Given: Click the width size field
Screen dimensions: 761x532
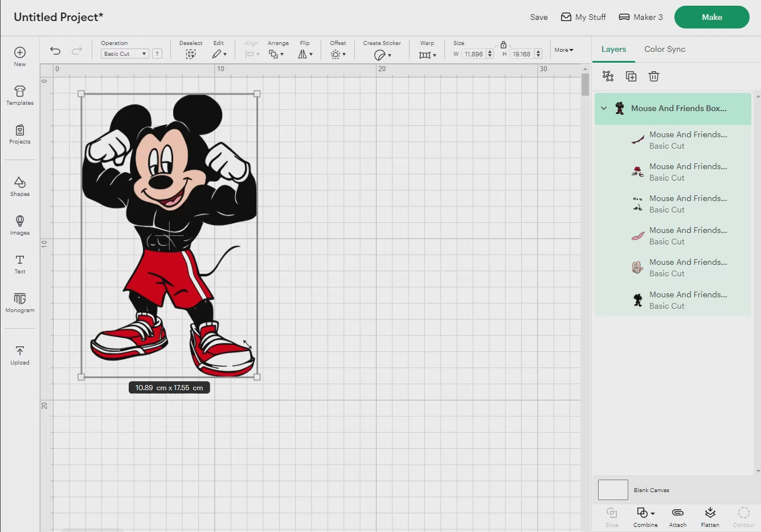Looking at the screenshot, I should pos(473,54).
